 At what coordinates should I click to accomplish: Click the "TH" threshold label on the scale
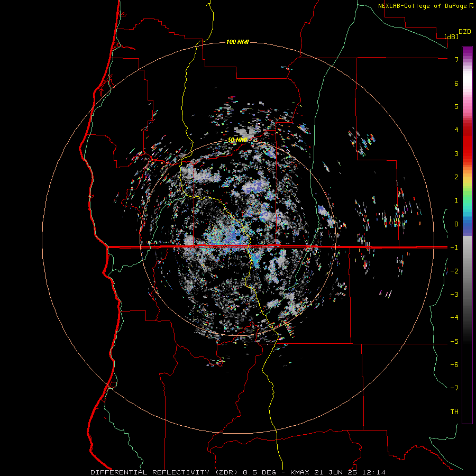pyautogui.click(x=454, y=412)
